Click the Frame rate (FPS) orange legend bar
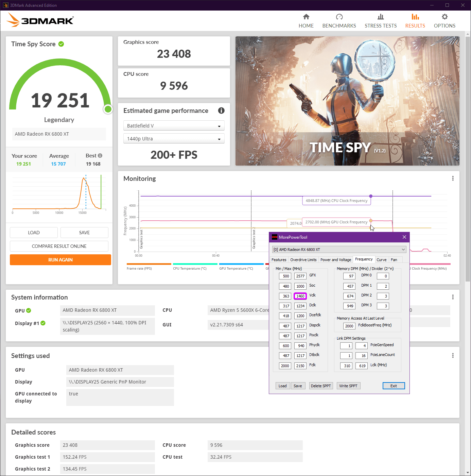This screenshot has height=476, width=471. click(x=149, y=264)
